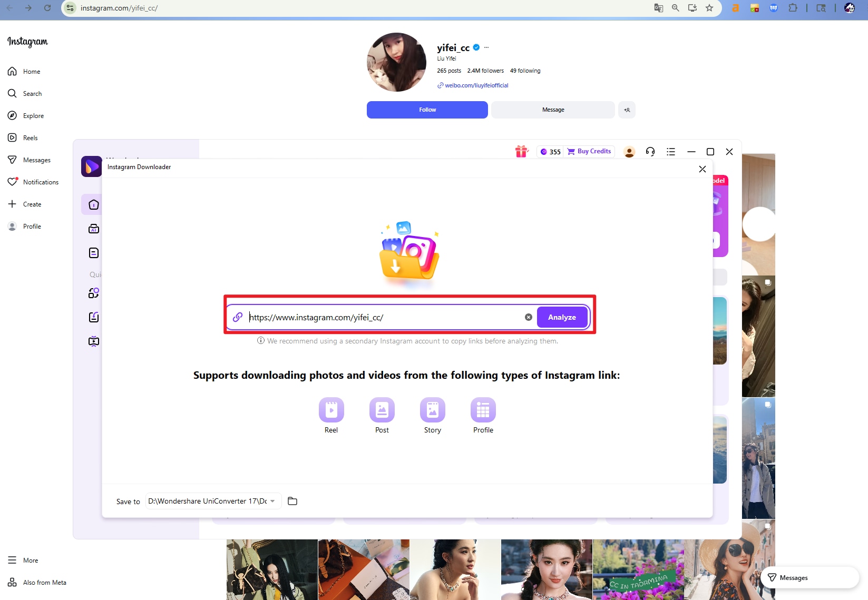The image size is (868, 600).
Task: Open the weibo.com/liuyifeiofficial profile link
Action: (476, 85)
